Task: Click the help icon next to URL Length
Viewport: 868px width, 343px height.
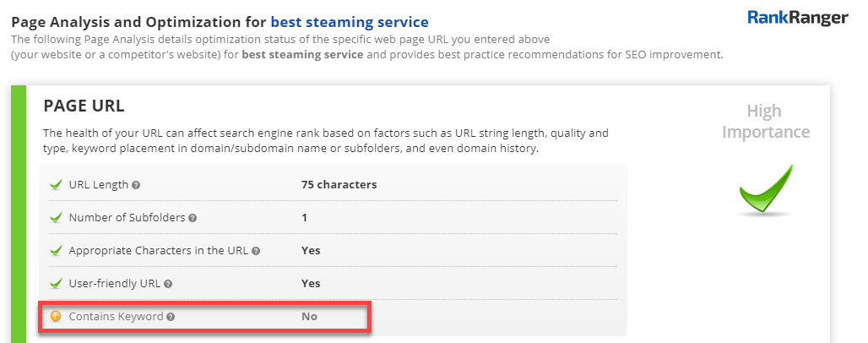Action: tap(136, 184)
